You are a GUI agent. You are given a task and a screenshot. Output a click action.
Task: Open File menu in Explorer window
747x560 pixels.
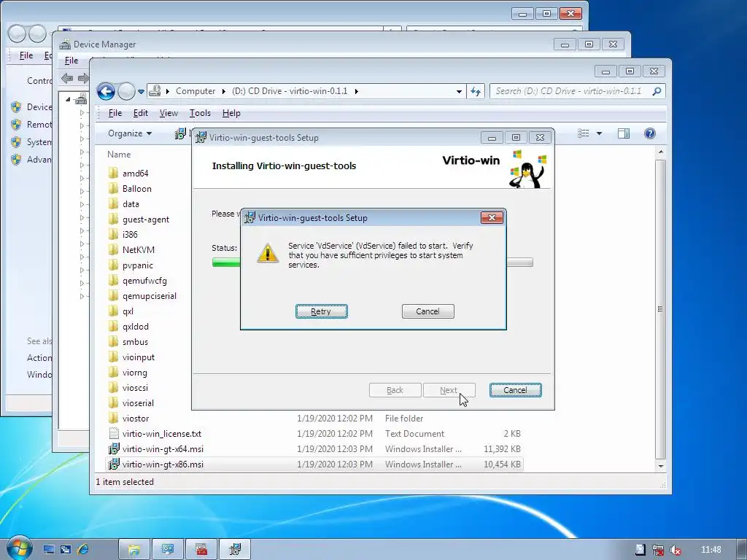[x=115, y=113]
